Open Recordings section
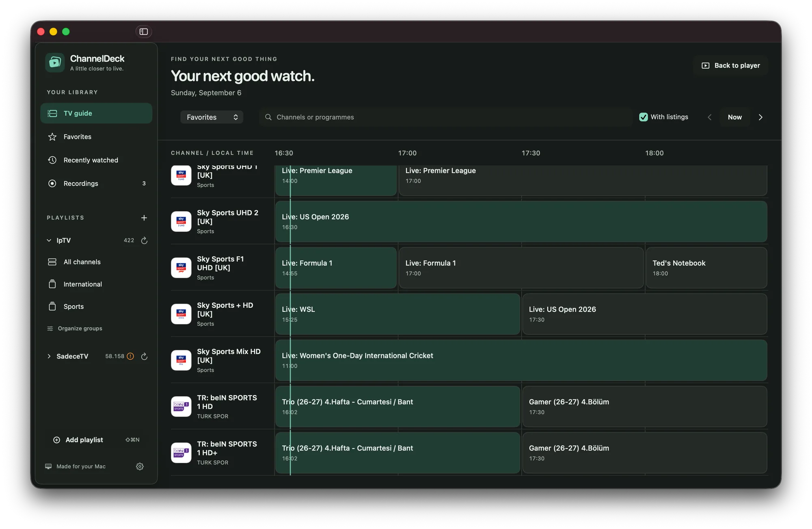The height and width of the screenshot is (529, 812). [x=96, y=184]
